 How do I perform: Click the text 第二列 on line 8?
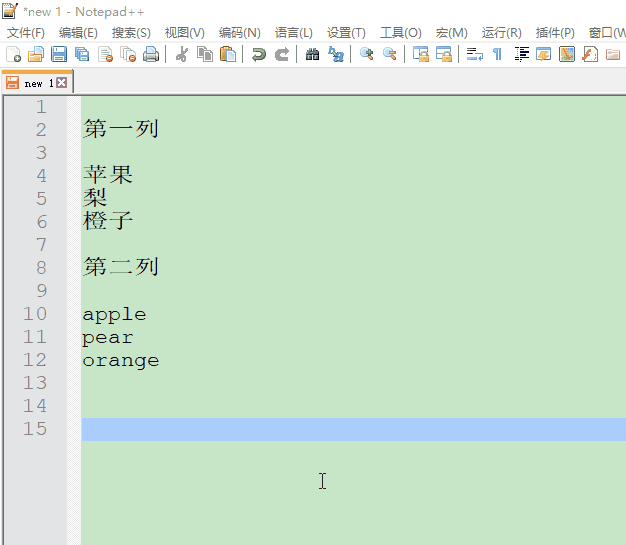click(x=121, y=267)
